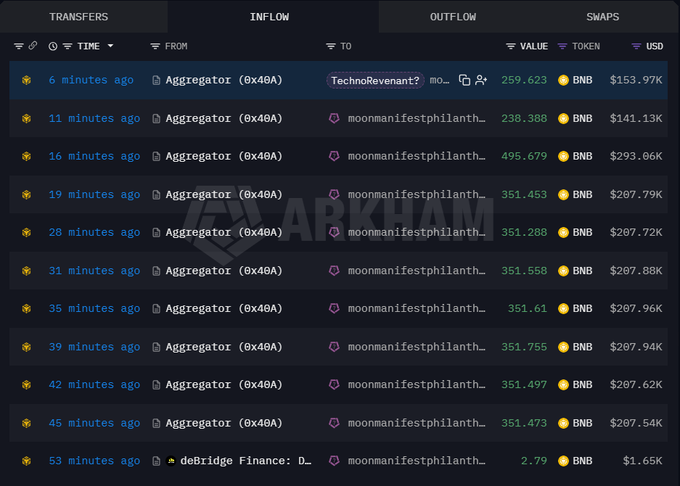
Task: Open '6 minutes ago' transaction link
Action: (x=91, y=80)
